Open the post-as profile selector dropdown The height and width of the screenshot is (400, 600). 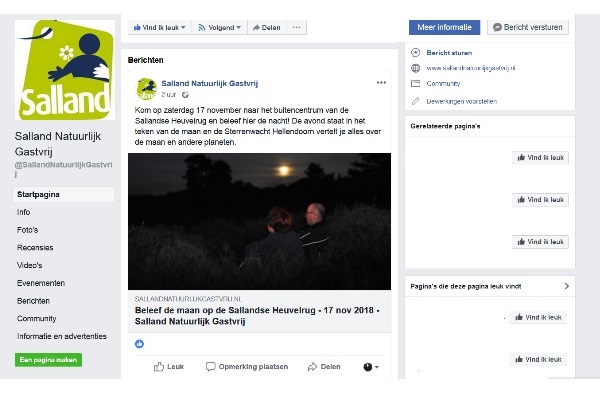(x=371, y=367)
